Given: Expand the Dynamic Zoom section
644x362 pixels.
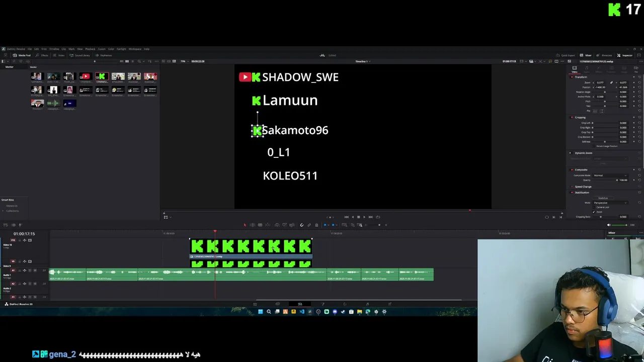Looking at the screenshot, I should (x=584, y=153).
